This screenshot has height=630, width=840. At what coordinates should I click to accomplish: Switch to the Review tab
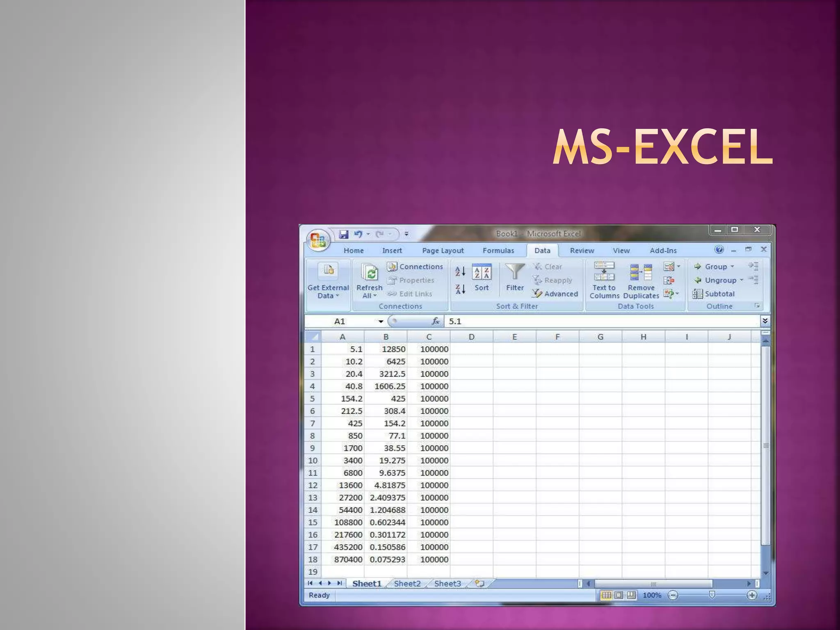pos(582,250)
